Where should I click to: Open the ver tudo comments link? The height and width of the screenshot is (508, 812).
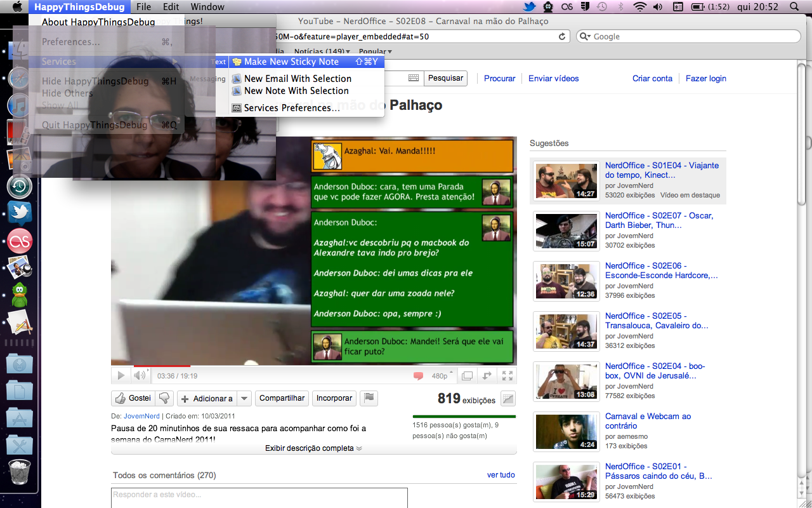pyautogui.click(x=501, y=475)
